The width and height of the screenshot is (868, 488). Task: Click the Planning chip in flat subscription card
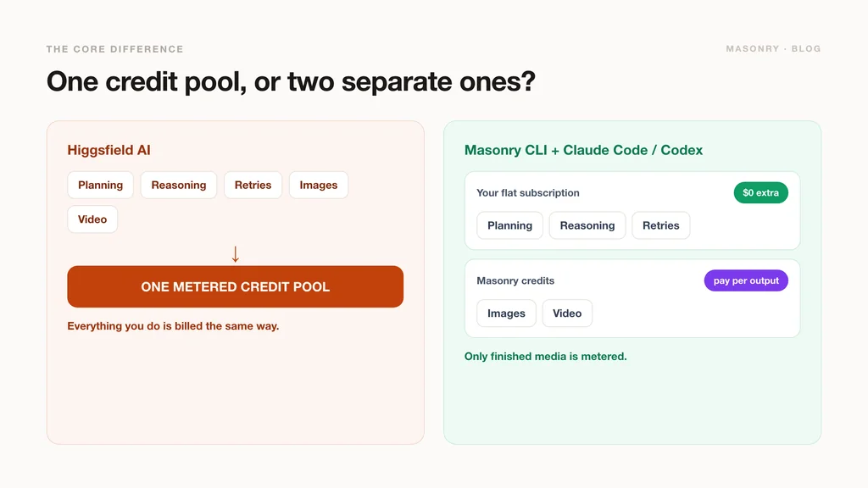point(509,225)
